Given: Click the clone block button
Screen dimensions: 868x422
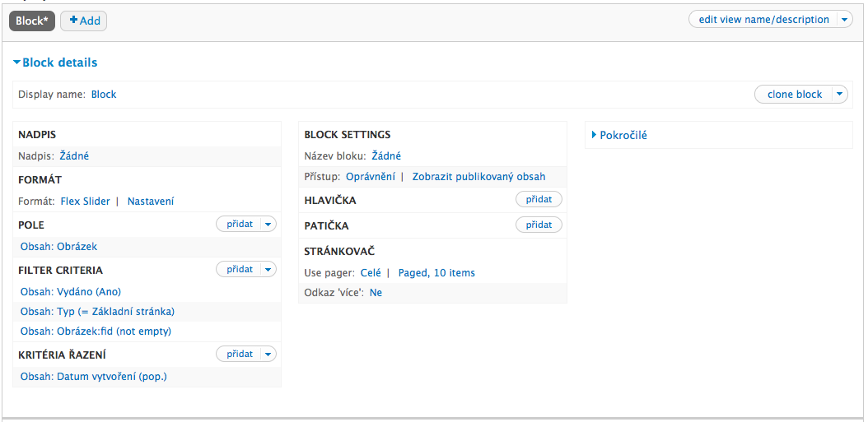Looking at the screenshot, I should 795,94.
